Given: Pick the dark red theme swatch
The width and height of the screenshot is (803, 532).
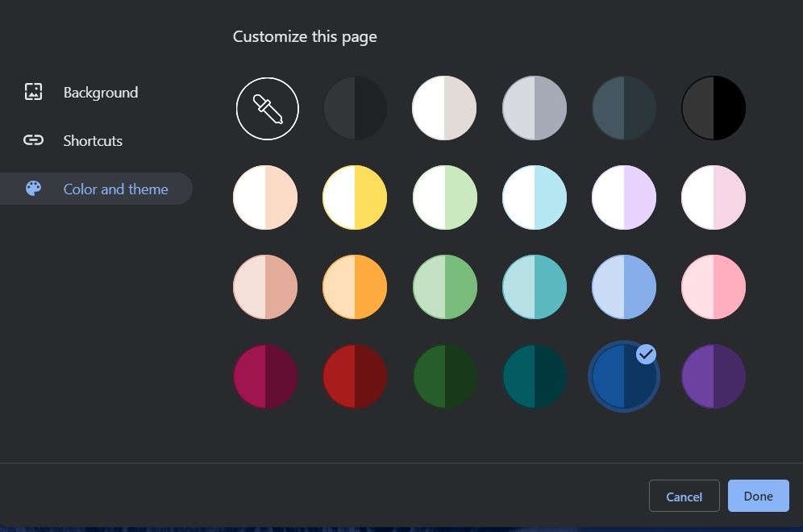Looking at the screenshot, I should pos(355,376).
